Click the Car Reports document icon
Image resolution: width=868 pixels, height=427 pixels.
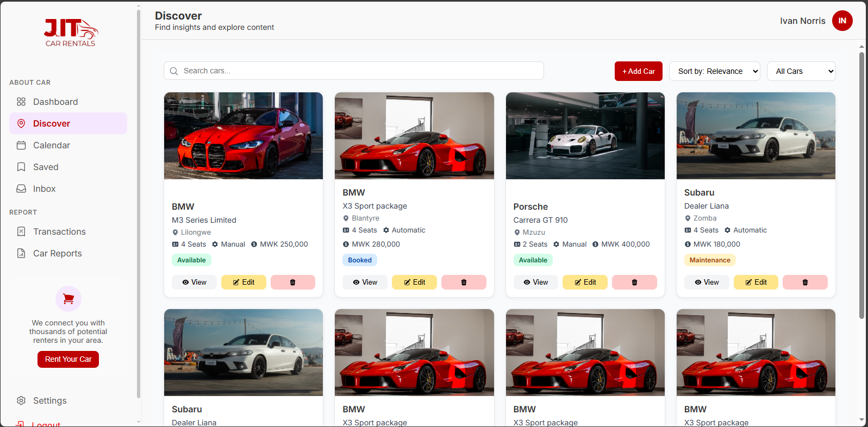(21, 253)
